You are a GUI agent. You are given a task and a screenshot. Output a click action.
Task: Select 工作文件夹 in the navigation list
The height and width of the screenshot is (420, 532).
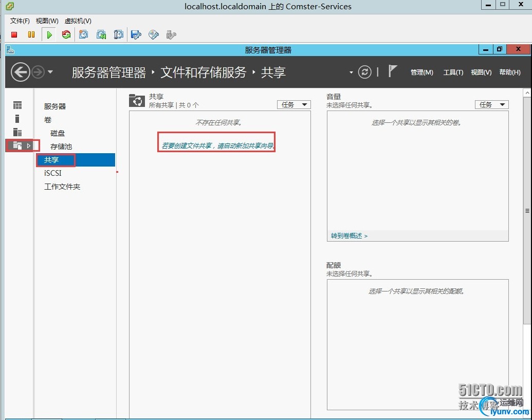pos(62,187)
